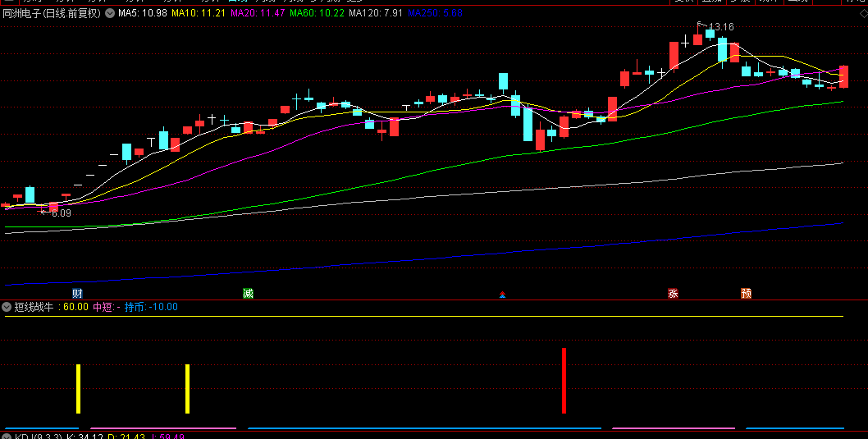Select the MA5: 10.98 indicator label
This screenshot has width=868, height=439.
[143, 13]
